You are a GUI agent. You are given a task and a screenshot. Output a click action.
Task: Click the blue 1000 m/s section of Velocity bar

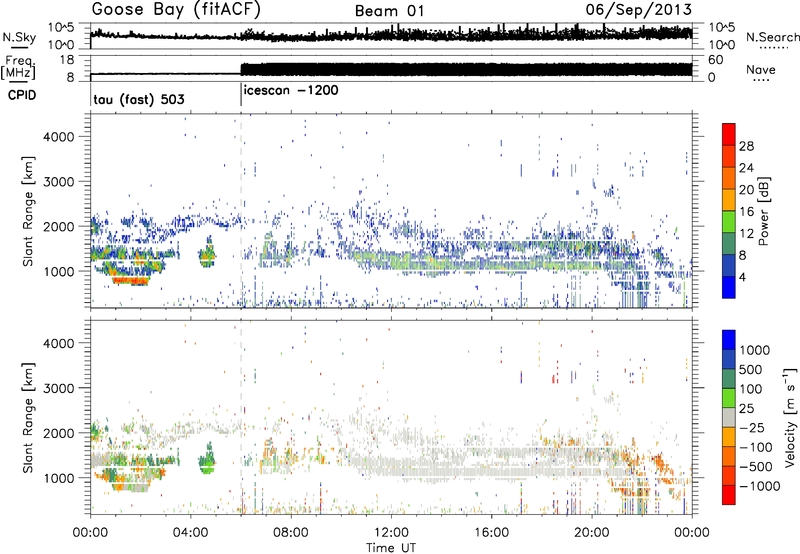(x=729, y=339)
